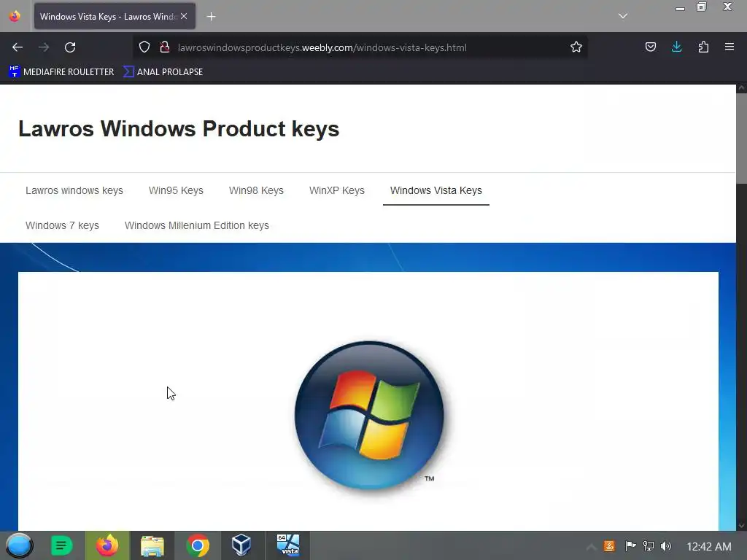
Task: Open the extensions puzzle icon
Action: pyautogui.click(x=703, y=47)
